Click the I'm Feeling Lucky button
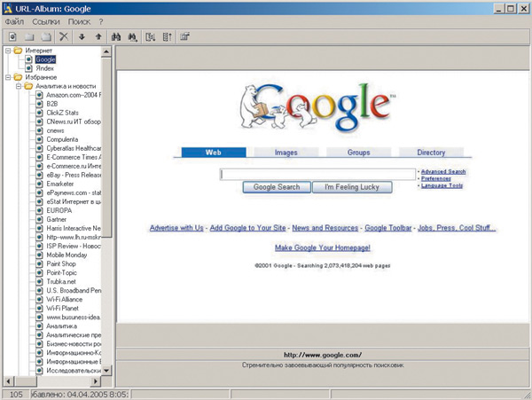Image resolution: width=532 pixels, height=400 pixels. (x=352, y=187)
